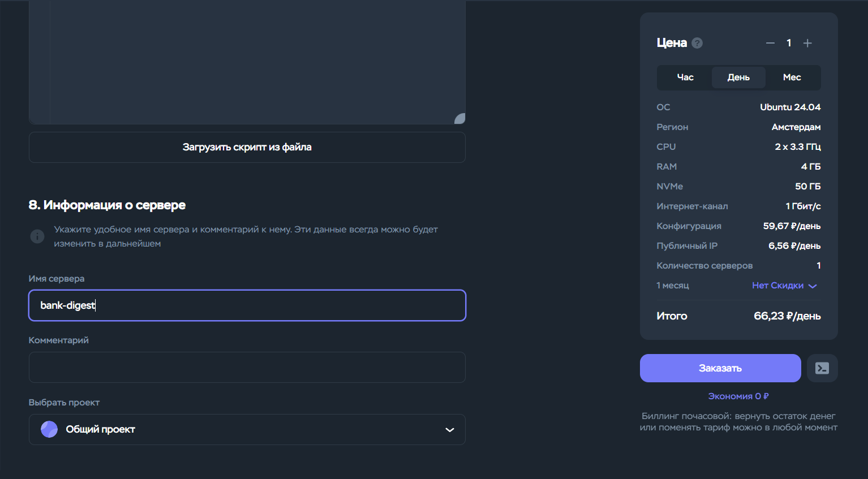Image resolution: width=868 pixels, height=479 pixels.
Task: Click the Публичный IP label
Action: pyautogui.click(x=687, y=246)
